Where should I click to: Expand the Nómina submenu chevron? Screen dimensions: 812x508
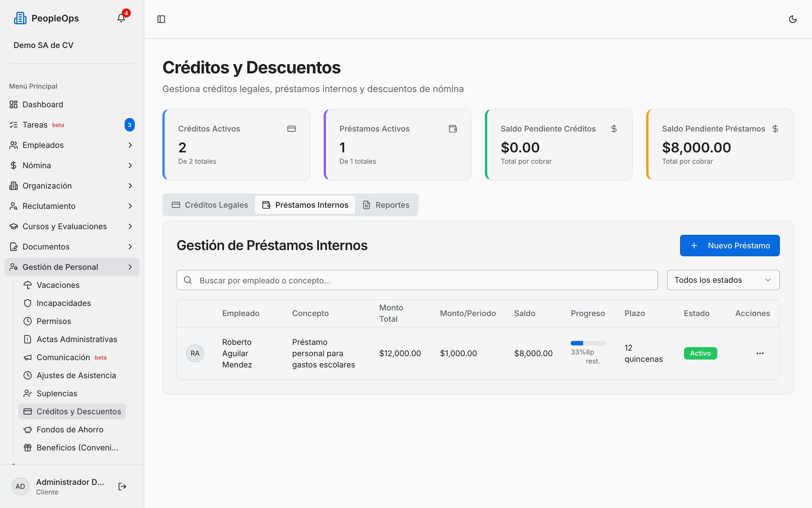[130, 165]
